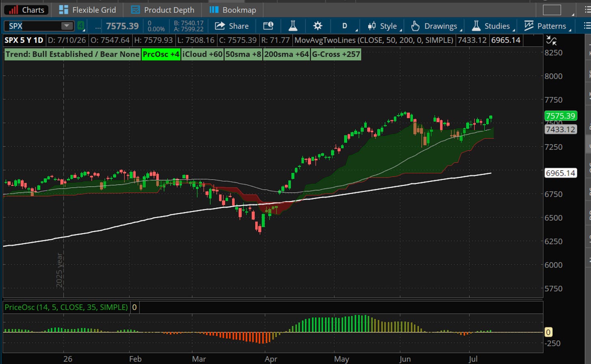Click the green number 4 link indicator
Image resolution: width=591 pixels, height=364 pixels.
pos(81,26)
